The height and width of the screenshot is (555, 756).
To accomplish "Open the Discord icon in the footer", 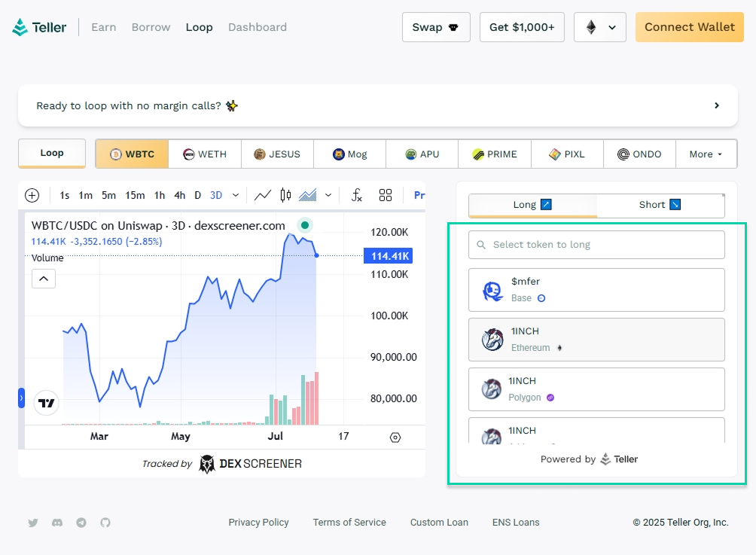I will pos(57,523).
